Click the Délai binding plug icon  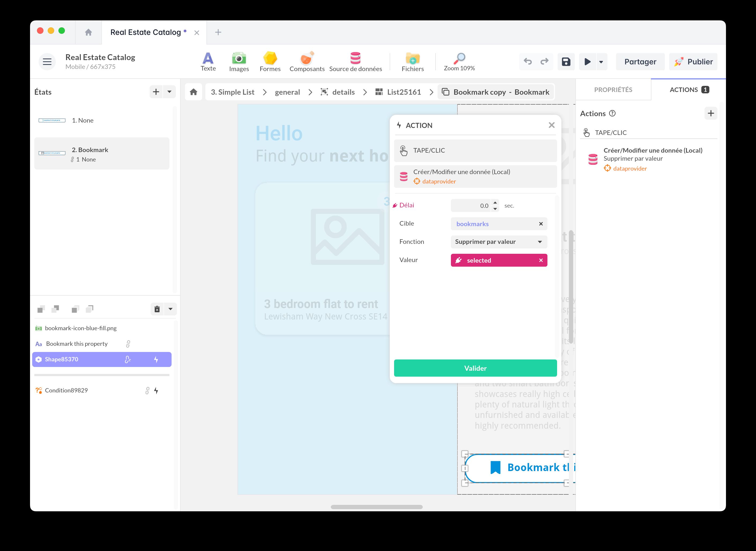point(395,205)
